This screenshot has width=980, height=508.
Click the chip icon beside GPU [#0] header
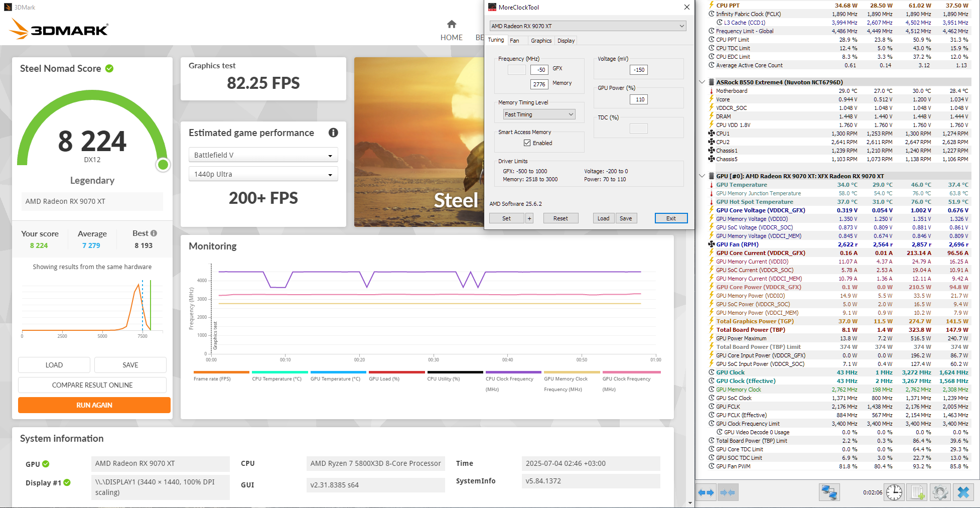711,176
